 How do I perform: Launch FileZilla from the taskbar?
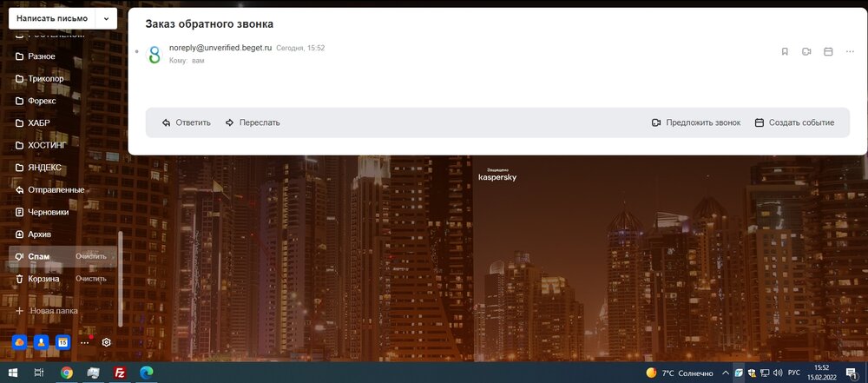click(121, 373)
